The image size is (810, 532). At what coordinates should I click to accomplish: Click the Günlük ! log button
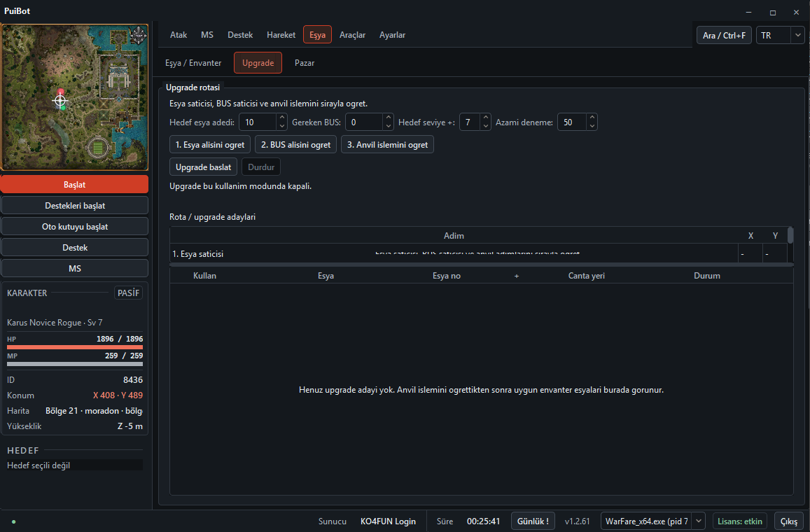coord(533,521)
